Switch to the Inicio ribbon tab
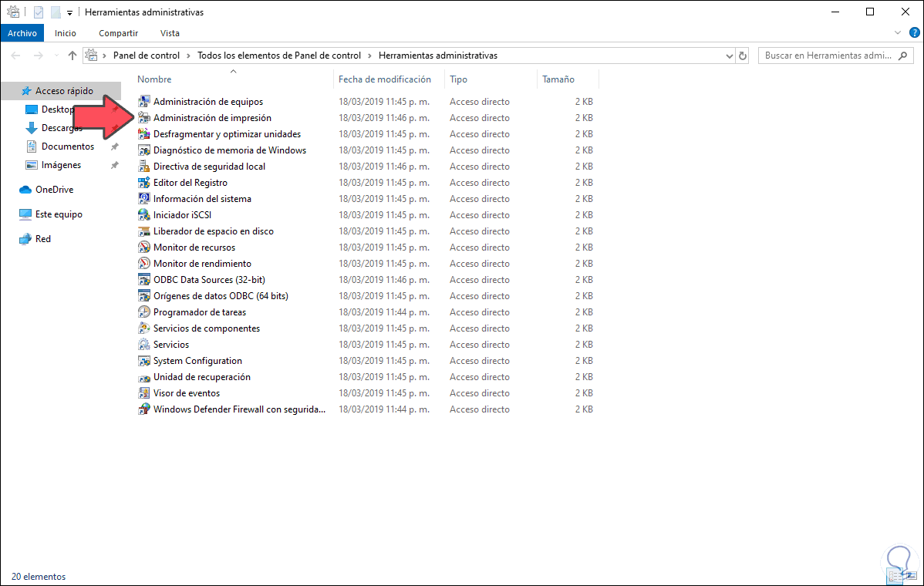 pyautogui.click(x=66, y=33)
